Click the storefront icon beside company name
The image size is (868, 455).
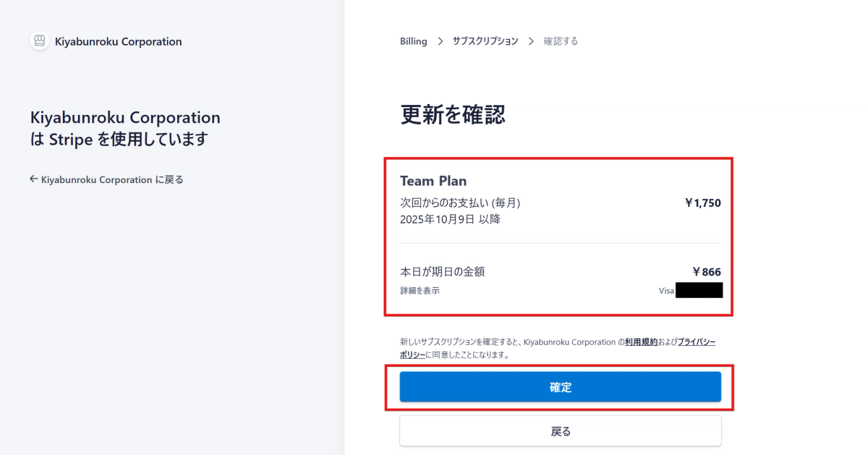coord(39,41)
